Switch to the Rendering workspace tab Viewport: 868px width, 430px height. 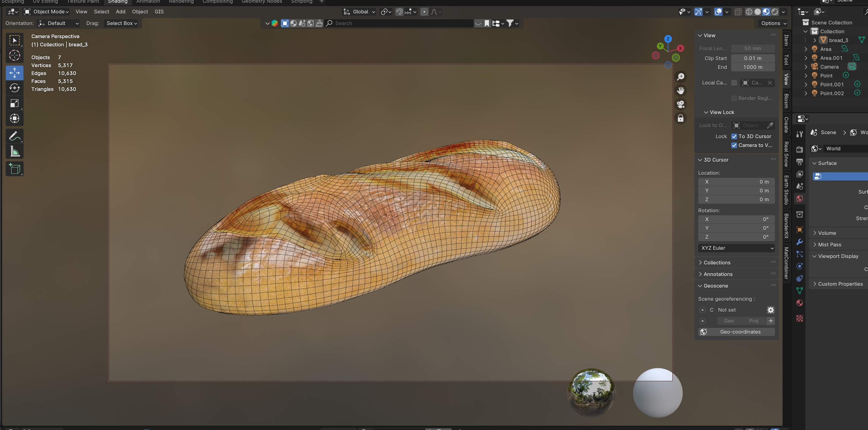pos(181,2)
